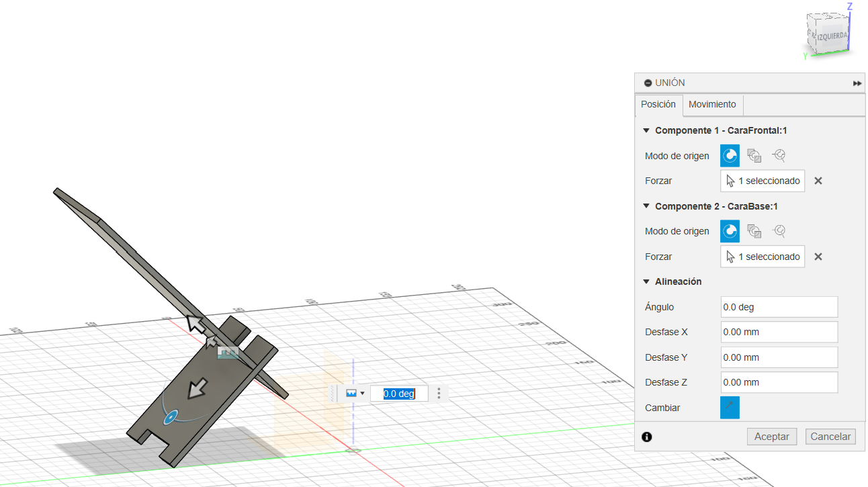Collapse the Componente 2 - CaraBase:1 section
Screen dimensions: 868x487
coord(646,206)
